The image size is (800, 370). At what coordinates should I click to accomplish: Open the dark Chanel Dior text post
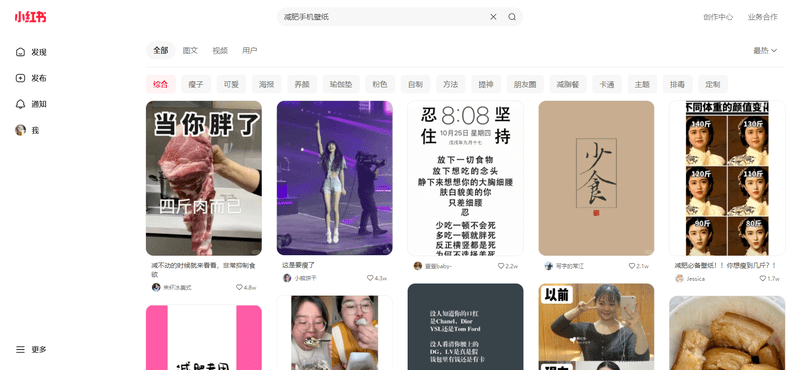coord(465,327)
